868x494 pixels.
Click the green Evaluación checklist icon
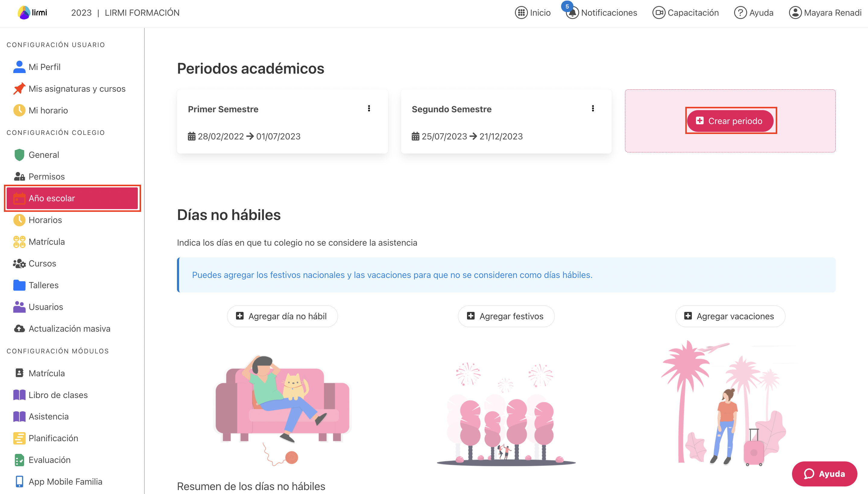click(19, 460)
